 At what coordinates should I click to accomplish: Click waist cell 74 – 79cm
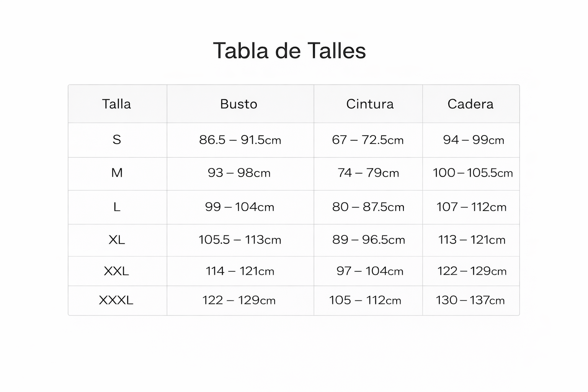368,173
